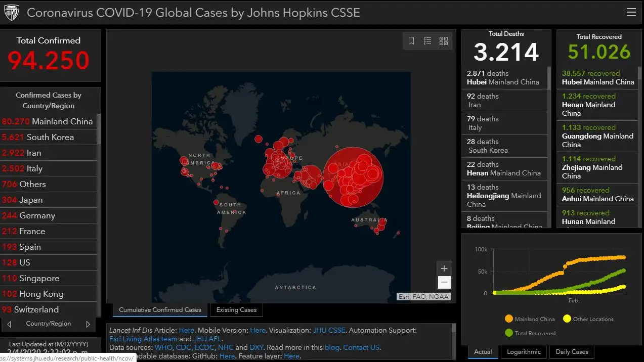Select Hubei 2.871 deaths entry
Viewport: 644px width, 362px height.
[504, 78]
